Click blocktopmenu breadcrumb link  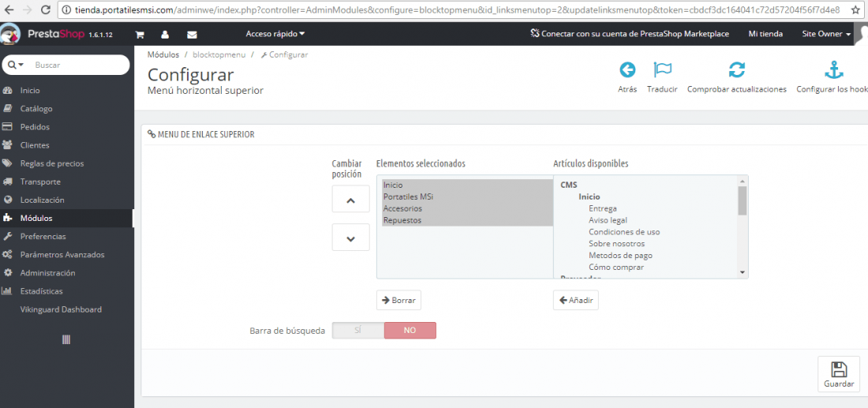(x=218, y=54)
